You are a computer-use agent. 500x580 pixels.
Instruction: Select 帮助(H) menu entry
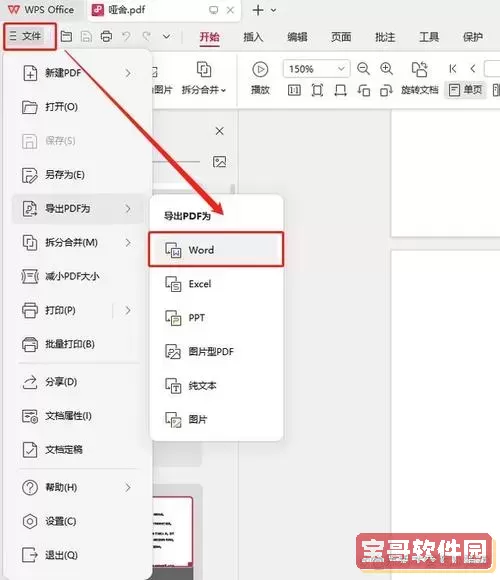[x=78, y=488]
